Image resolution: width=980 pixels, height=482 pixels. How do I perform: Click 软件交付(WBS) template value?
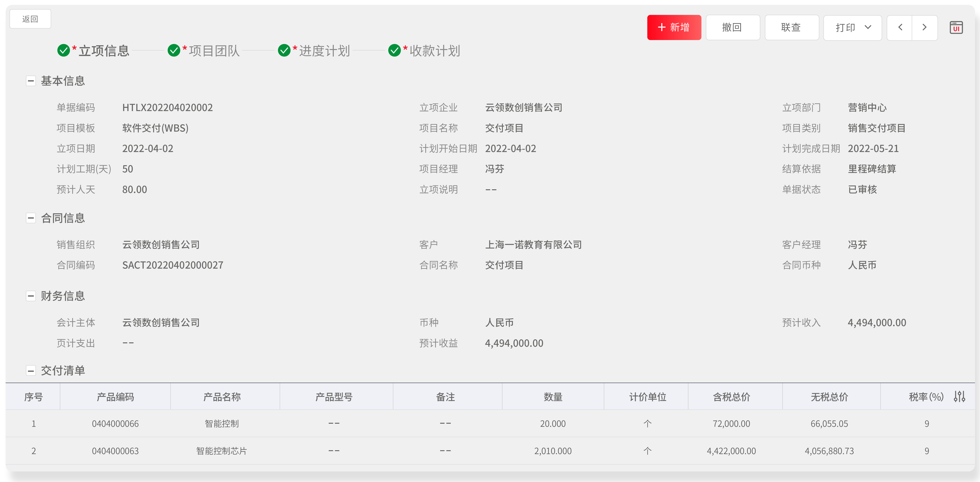tap(155, 128)
